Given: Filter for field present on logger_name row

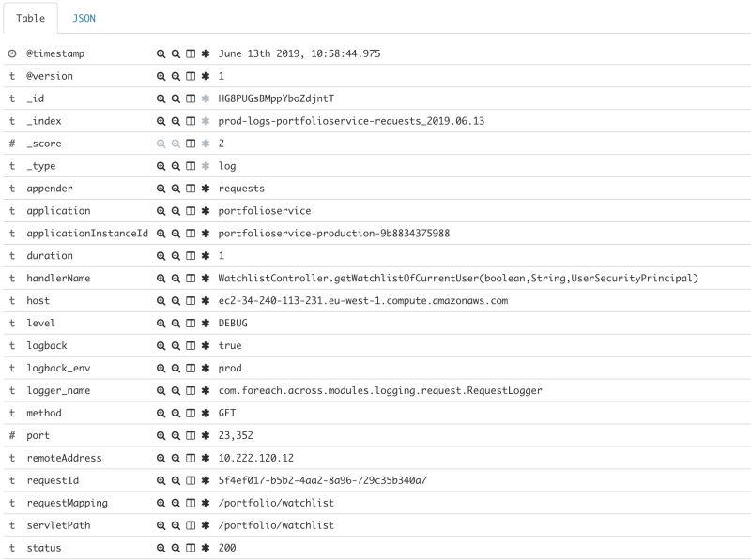Looking at the screenshot, I should click(x=206, y=390).
